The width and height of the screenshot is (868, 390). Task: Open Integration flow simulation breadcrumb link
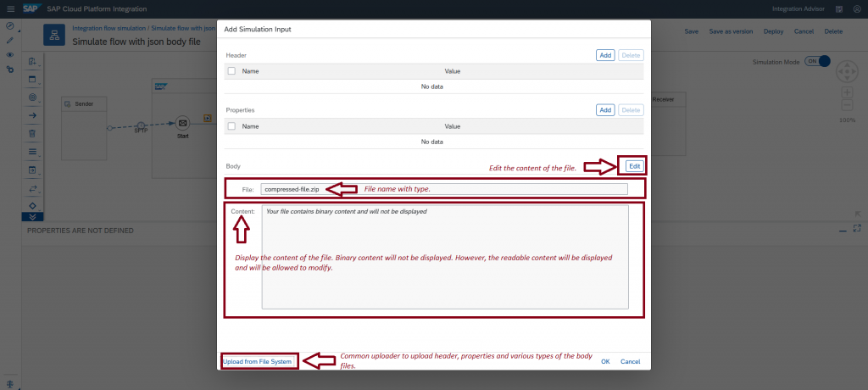(x=109, y=28)
